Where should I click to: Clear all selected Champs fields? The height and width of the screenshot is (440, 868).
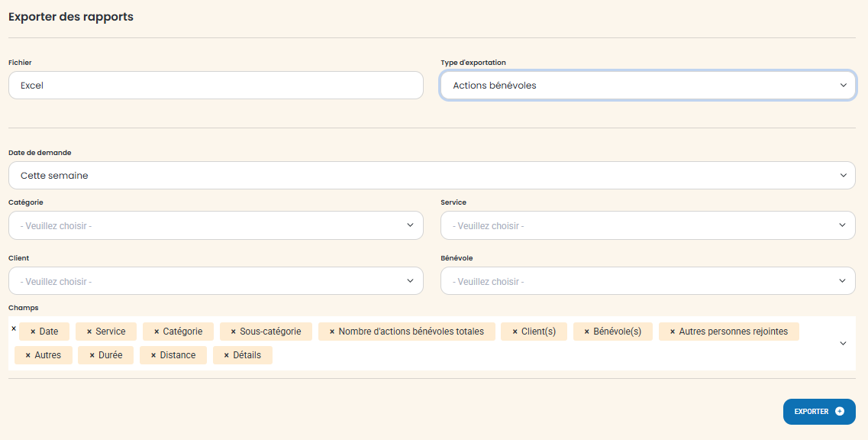tap(14, 328)
